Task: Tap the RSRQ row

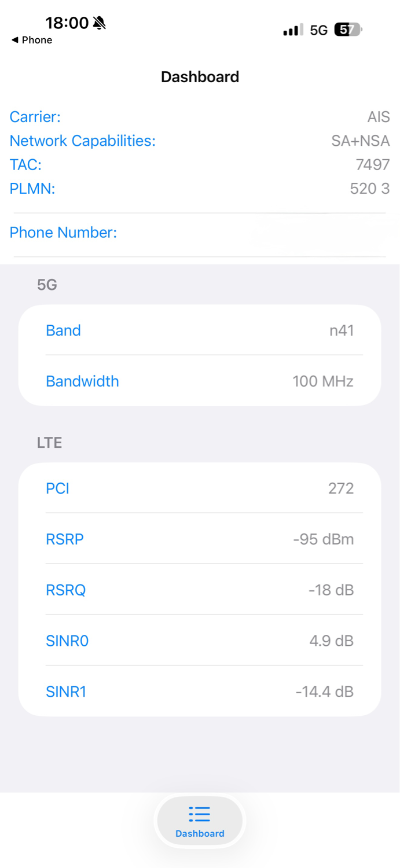Action: click(x=200, y=590)
